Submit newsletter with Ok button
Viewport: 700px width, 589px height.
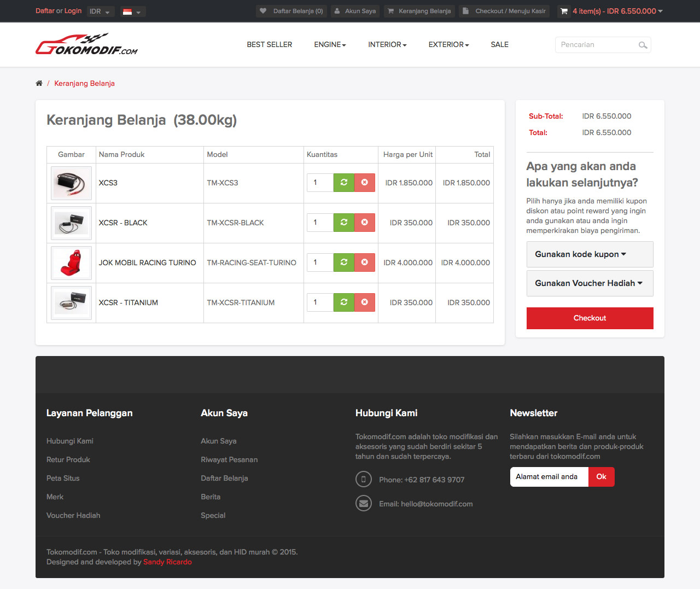point(602,477)
